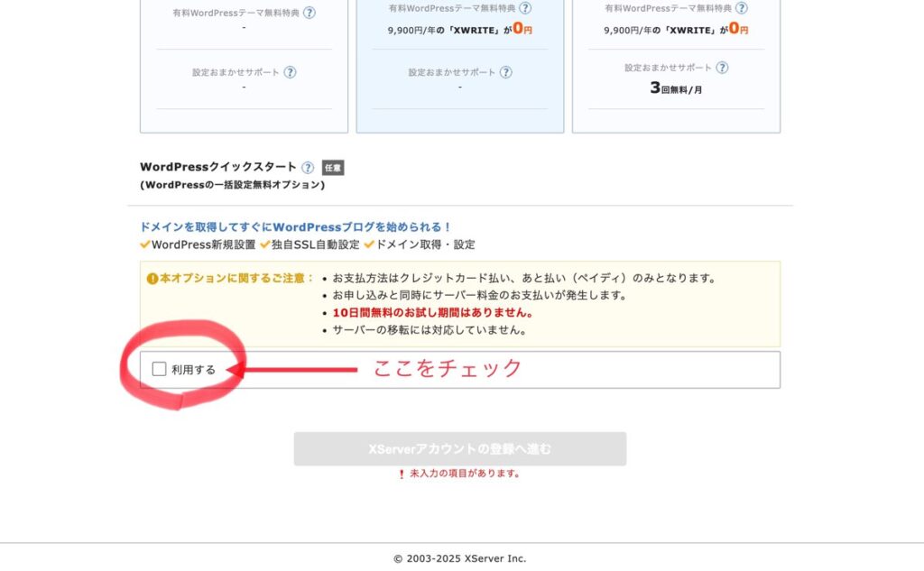Click the 任意 badge next to WordPressクイックスタート
This screenshot has height=571, width=924.
[333, 168]
